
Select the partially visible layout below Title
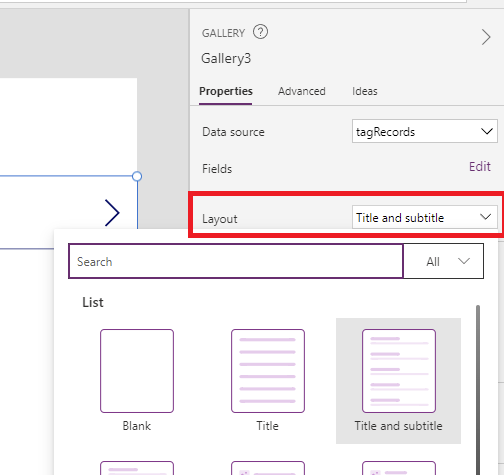coord(268,468)
